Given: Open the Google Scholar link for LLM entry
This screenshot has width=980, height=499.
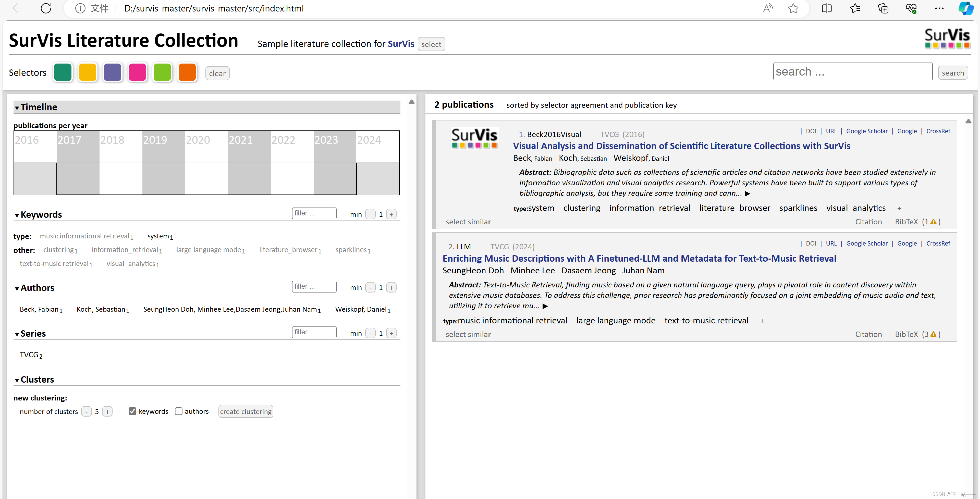Looking at the screenshot, I should point(867,243).
